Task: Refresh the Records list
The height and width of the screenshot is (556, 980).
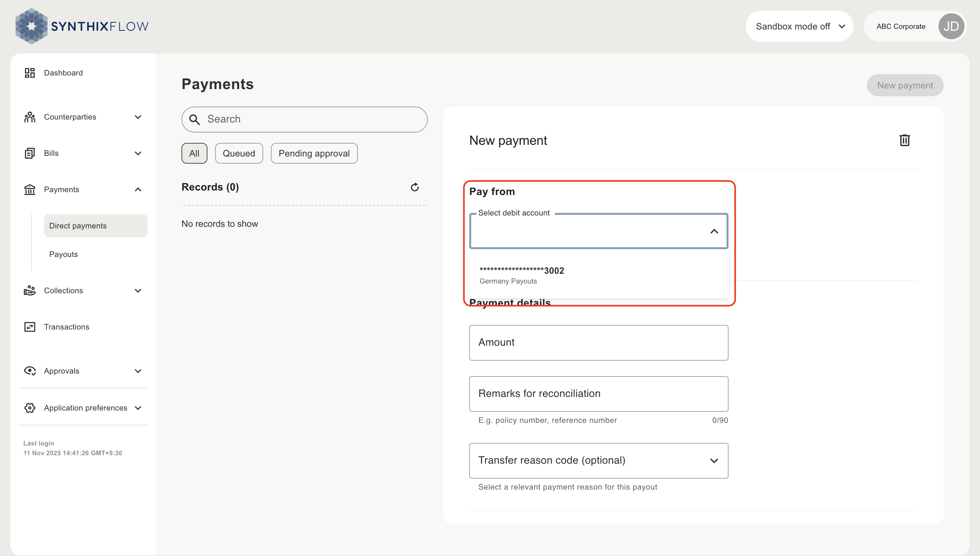Action: 415,187
